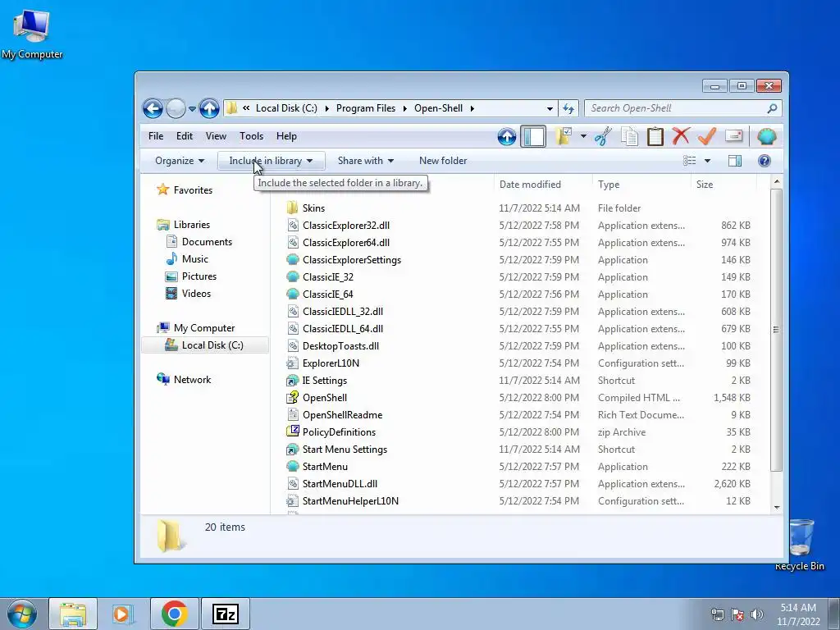Click the Cut scissors icon
The height and width of the screenshot is (630, 840).
603,137
